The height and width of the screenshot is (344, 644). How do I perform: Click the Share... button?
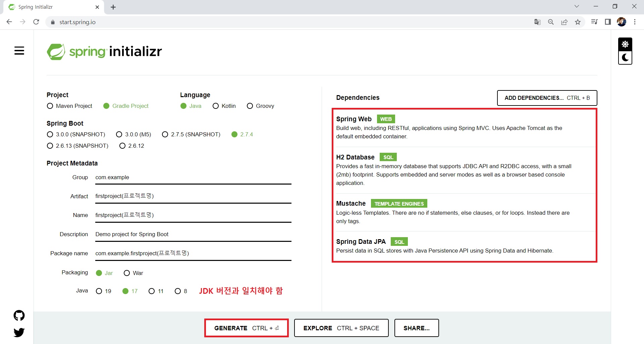pos(416,328)
